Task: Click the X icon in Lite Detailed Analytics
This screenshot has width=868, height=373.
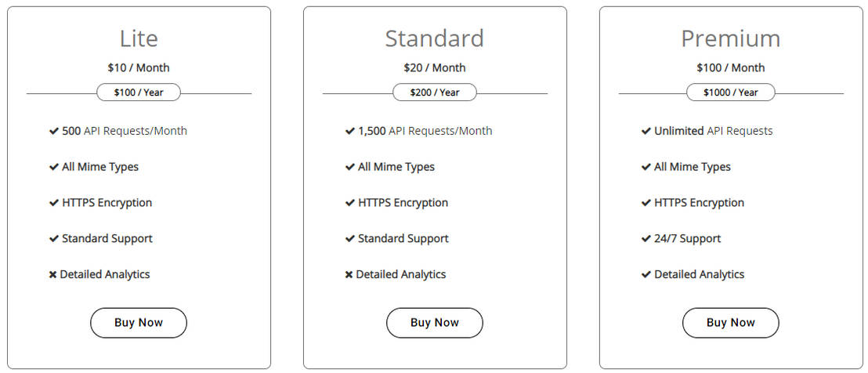Action: tap(53, 275)
